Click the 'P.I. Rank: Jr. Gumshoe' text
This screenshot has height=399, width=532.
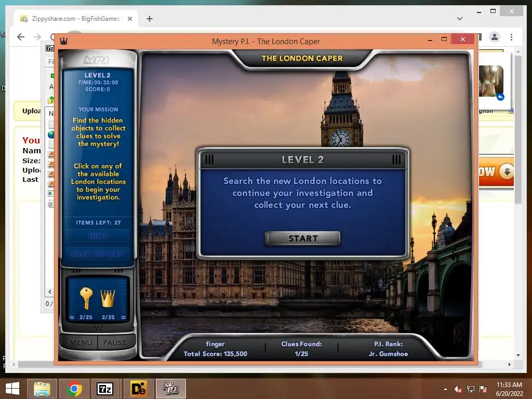pos(388,349)
